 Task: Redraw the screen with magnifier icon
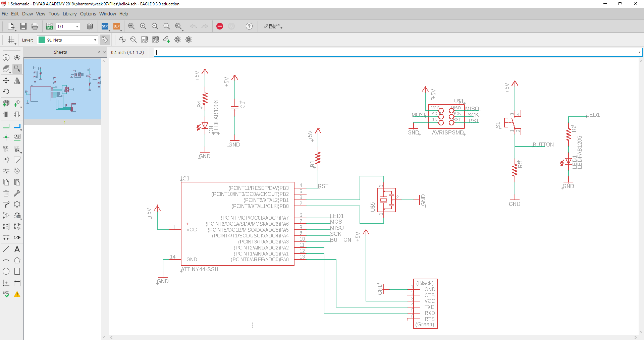[x=167, y=26]
